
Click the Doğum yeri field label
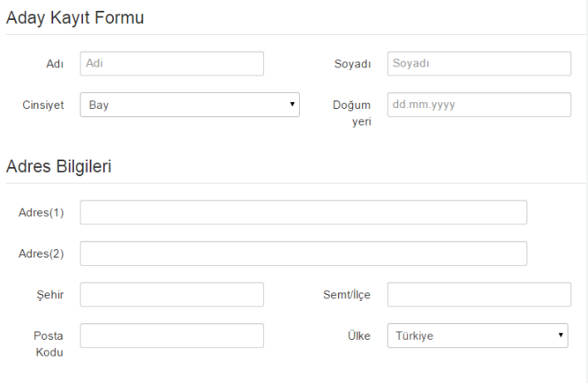tap(352, 113)
